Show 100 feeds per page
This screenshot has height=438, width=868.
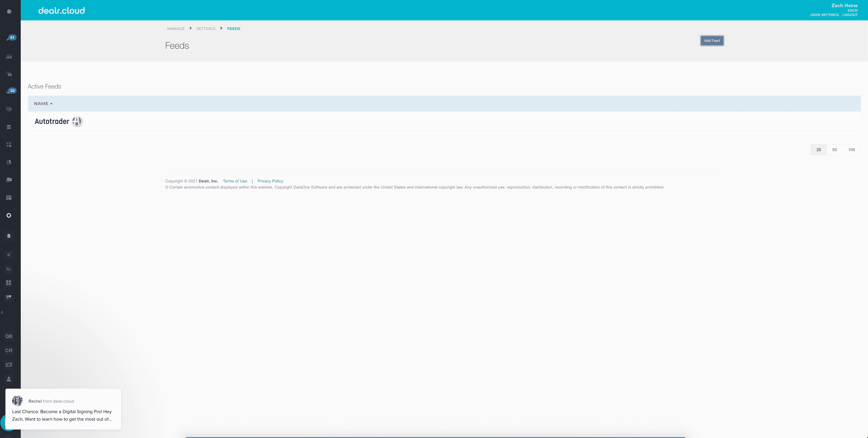851,150
